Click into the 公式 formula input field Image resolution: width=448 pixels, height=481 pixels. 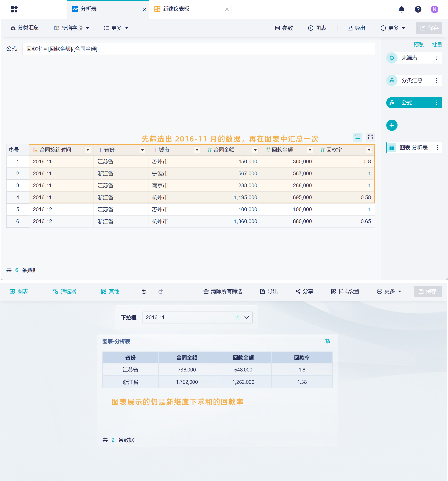(198, 49)
